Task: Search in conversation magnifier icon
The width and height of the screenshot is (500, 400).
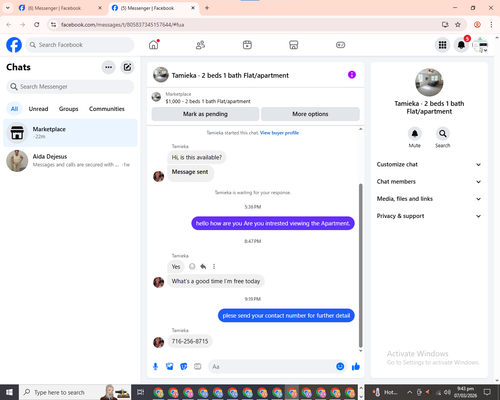Action: (x=443, y=134)
